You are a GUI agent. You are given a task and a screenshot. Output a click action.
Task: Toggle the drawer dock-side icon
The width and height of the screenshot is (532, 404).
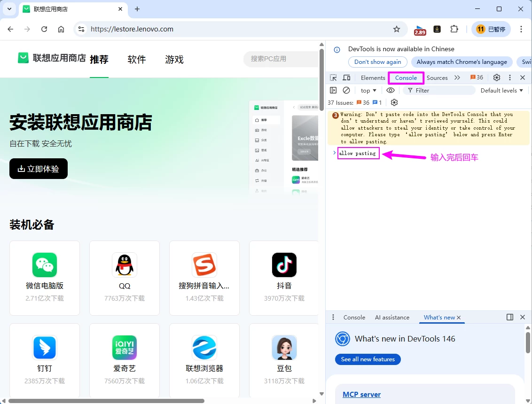pos(509,317)
